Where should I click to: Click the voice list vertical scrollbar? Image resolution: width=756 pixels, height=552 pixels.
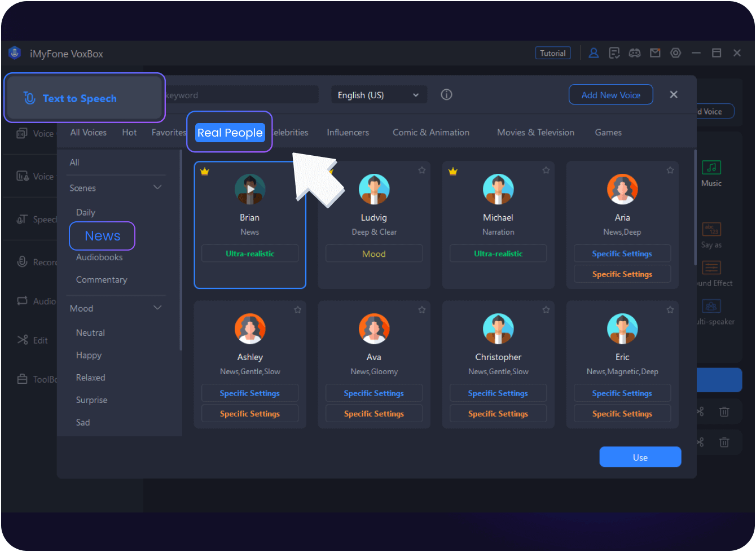point(695,208)
